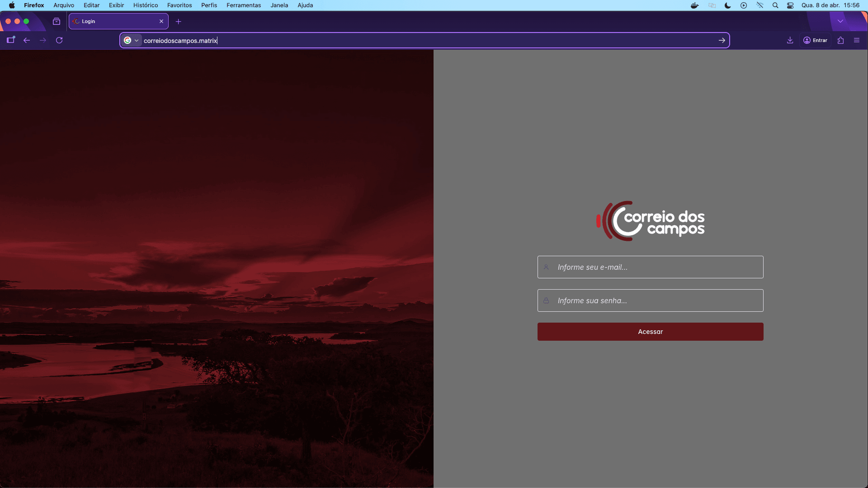Reload the page with the refresh icon
868x488 pixels.
(x=59, y=40)
